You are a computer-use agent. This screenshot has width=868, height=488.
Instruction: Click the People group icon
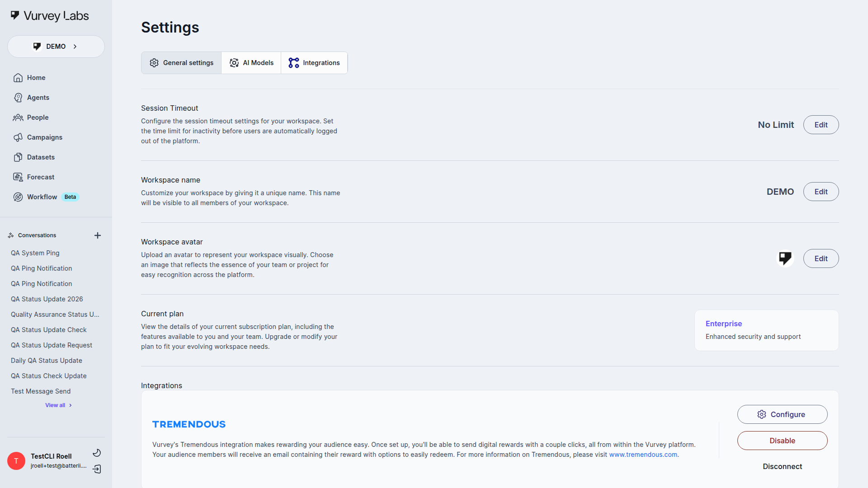[18, 117]
